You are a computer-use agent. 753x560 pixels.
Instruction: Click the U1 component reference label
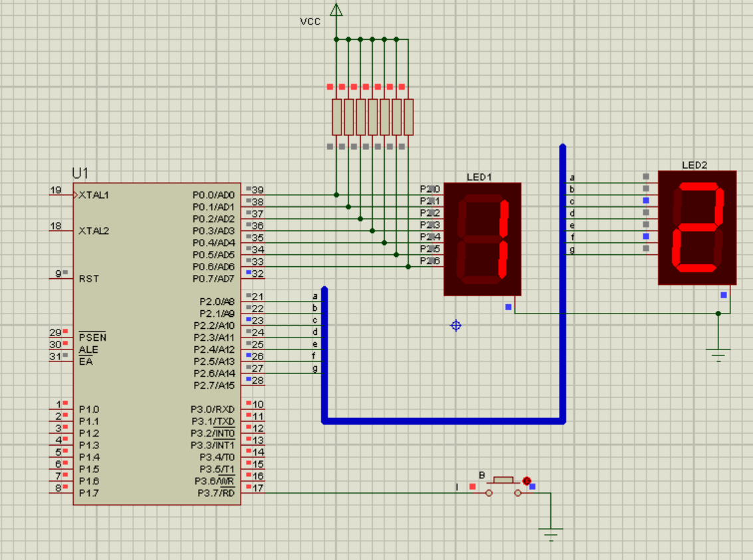(80, 173)
